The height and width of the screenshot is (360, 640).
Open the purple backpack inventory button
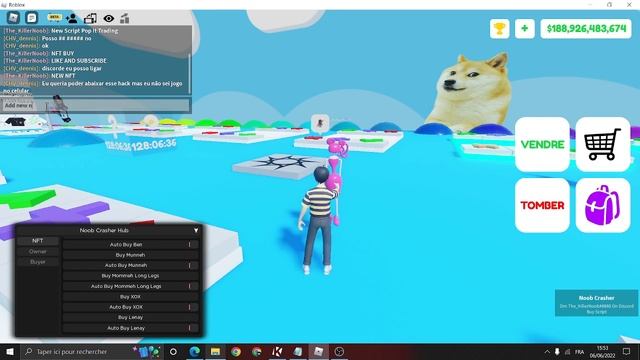point(603,205)
